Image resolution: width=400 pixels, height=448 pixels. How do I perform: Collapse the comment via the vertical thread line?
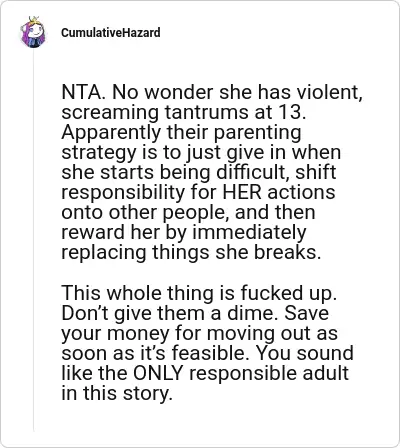(34, 240)
